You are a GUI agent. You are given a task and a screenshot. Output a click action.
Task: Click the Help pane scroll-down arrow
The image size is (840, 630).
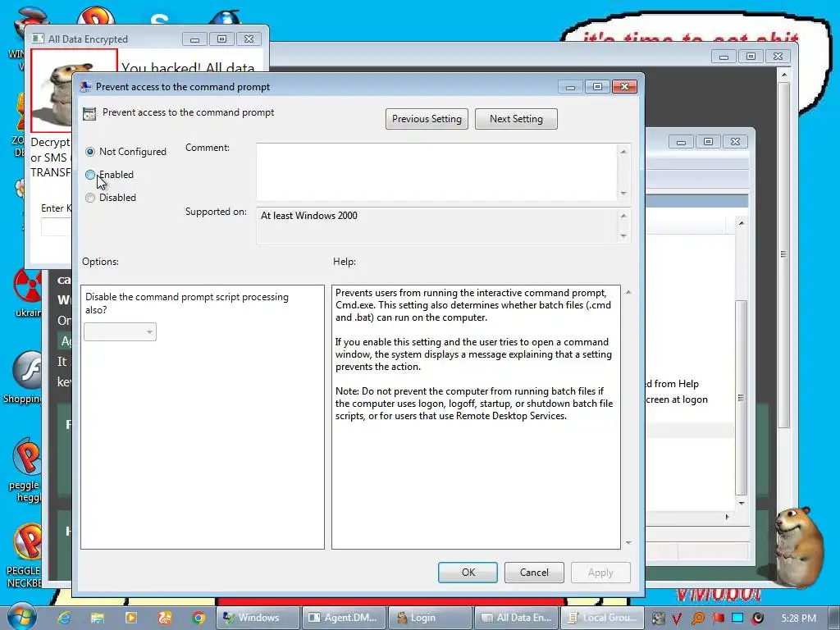click(628, 543)
